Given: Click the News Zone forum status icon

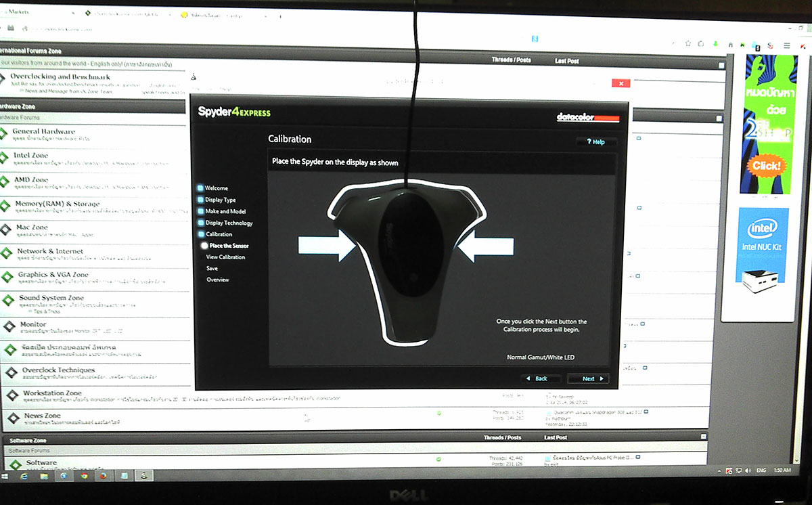Looking at the screenshot, I should tap(13, 418).
